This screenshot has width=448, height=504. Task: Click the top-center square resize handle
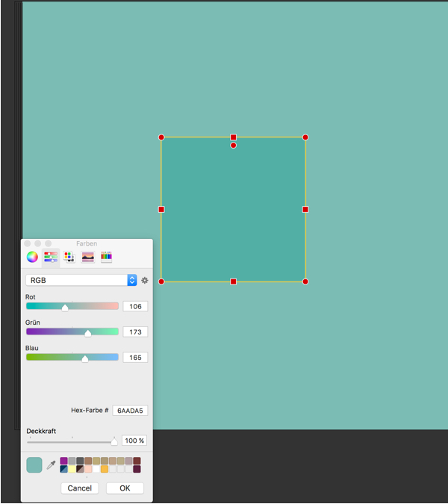(233, 137)
